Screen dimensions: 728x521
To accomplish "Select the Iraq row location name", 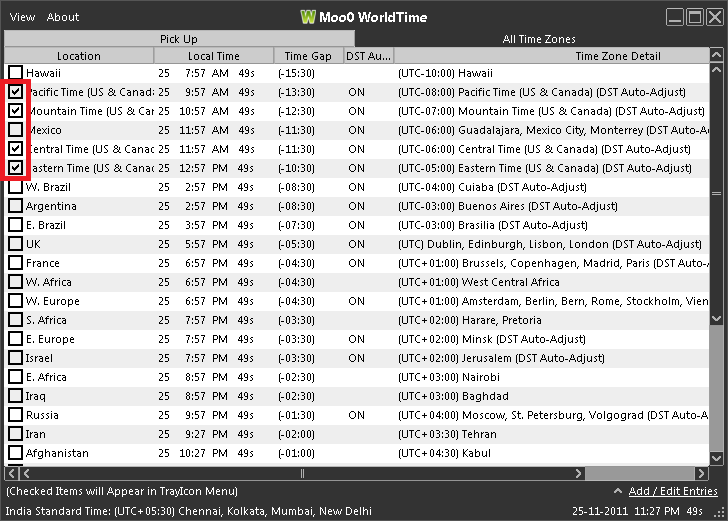I will (35, 396).
